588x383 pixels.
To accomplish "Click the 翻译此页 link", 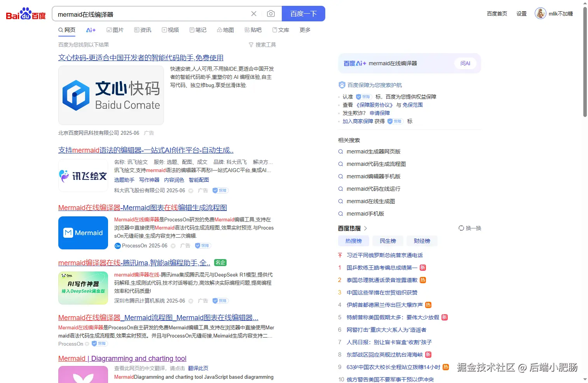I will [198, 368].
